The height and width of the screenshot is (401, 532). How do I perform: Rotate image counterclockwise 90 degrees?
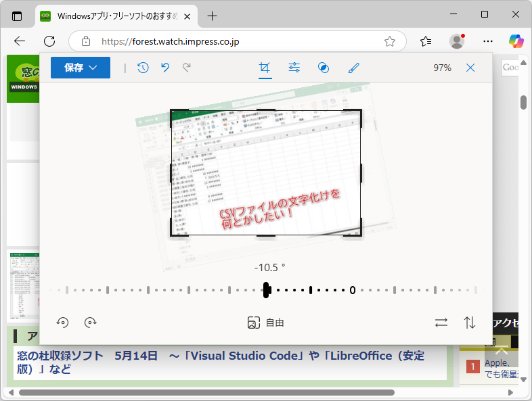62,322
